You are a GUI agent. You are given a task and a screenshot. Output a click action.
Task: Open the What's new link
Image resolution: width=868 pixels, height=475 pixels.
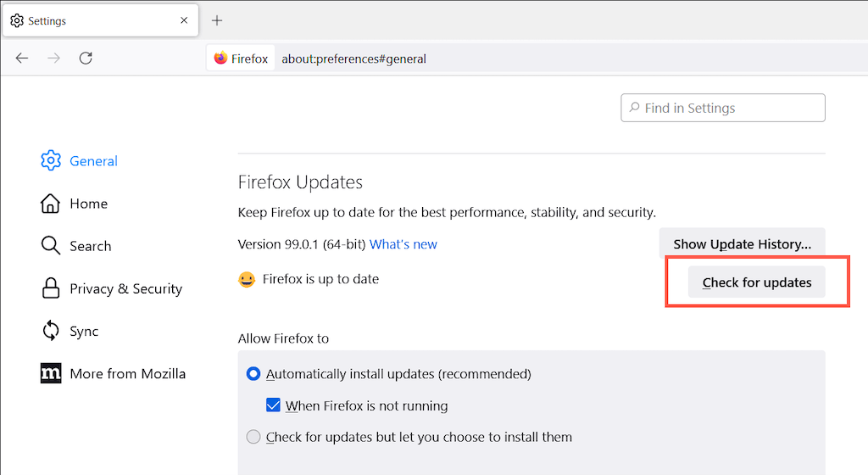coord(403,244)
